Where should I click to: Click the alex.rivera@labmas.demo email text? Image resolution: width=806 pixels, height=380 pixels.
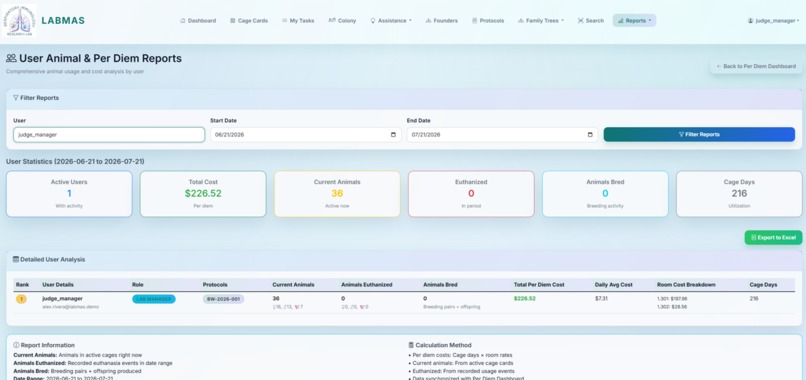pyautogui.click(x=70, y=306)
